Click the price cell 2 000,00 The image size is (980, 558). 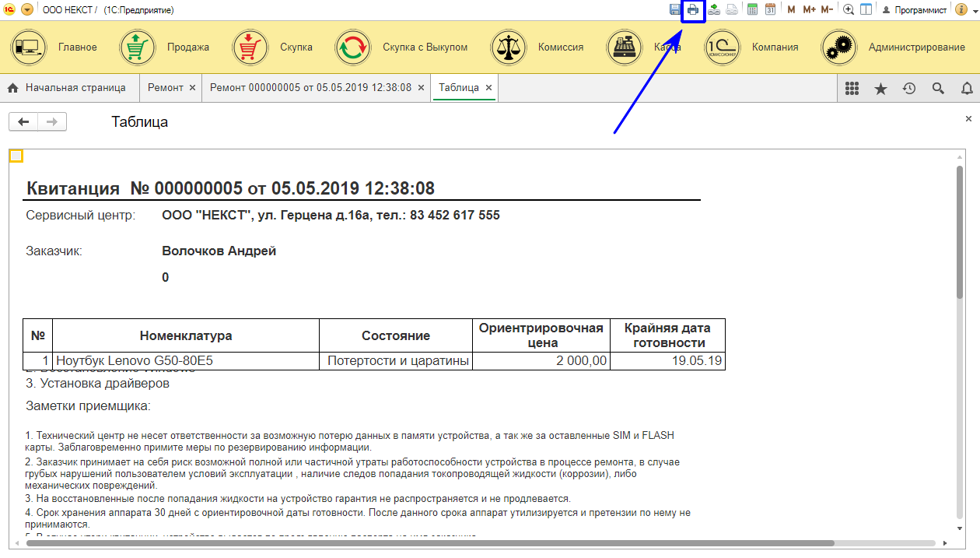tap(541, 361)
